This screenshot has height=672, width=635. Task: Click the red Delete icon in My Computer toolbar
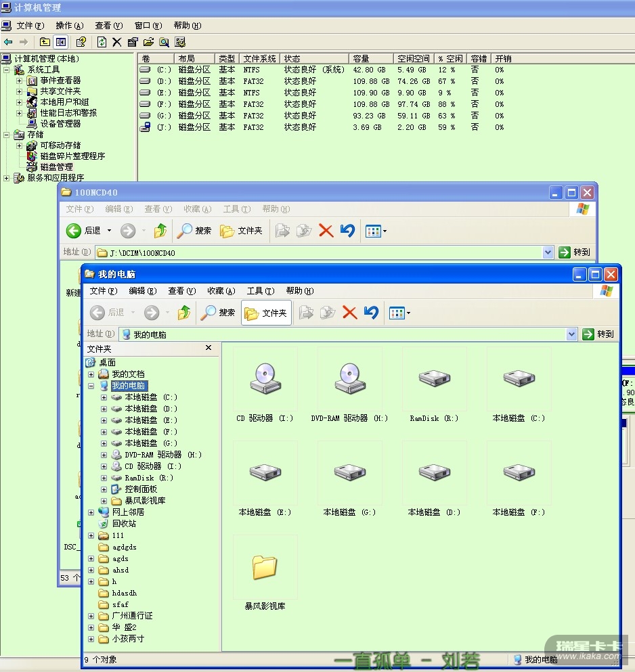[x=349, y=313]
